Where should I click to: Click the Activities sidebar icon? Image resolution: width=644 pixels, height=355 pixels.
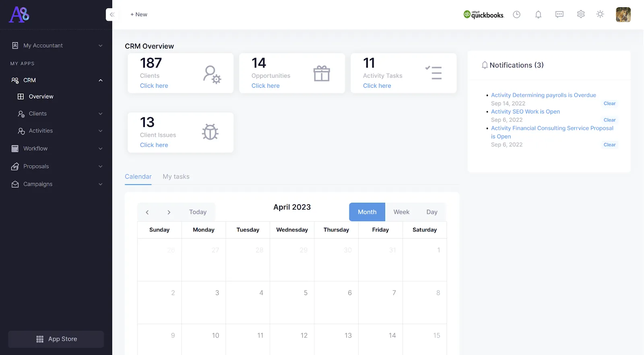(21, 131)
